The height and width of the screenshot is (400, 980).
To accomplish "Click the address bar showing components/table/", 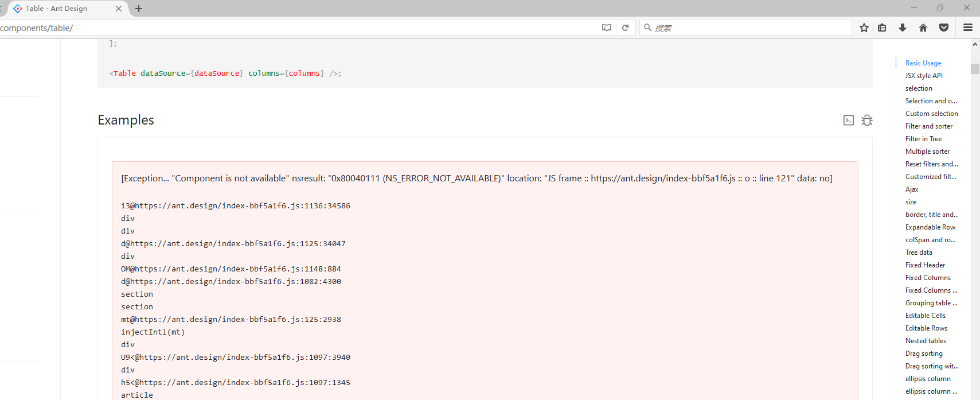I will pos(298,28).
